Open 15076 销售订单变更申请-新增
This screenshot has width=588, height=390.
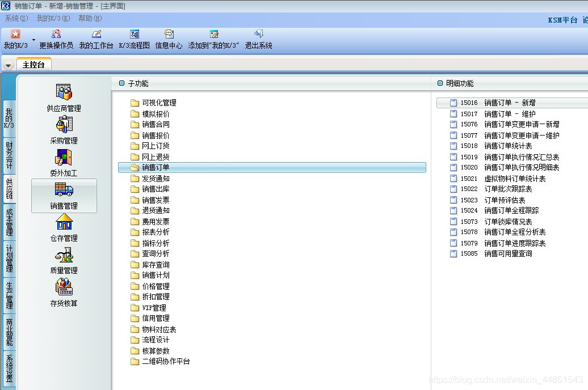[505, 124]
